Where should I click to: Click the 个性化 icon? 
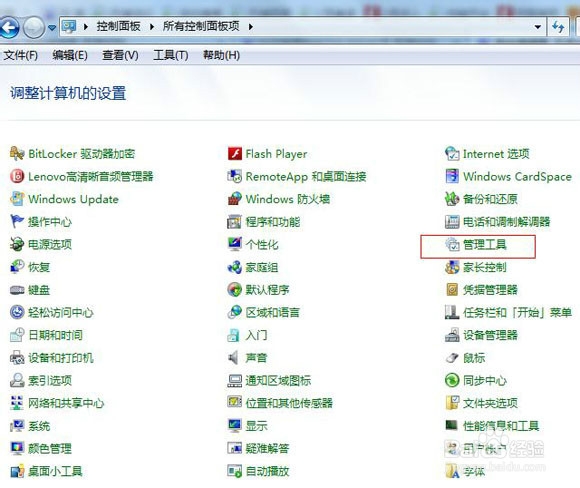(x=235, y=244)
